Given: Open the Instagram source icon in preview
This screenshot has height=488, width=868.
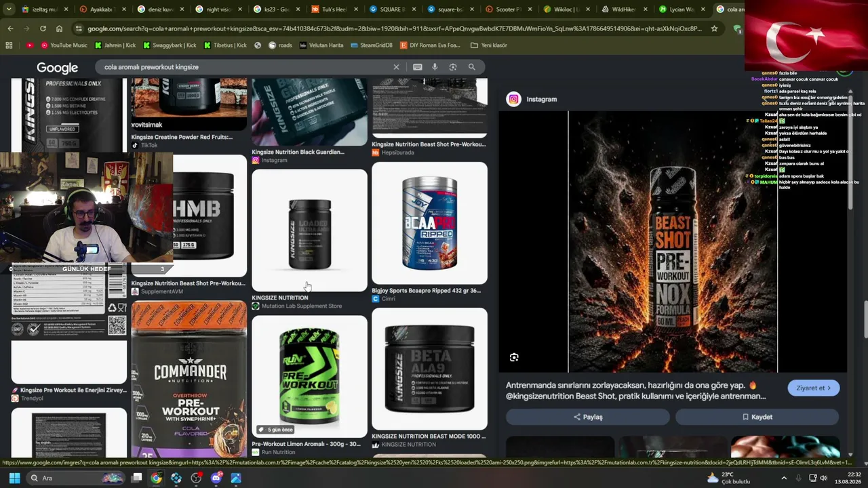Looking at the screenshot, I should click(x=514, y=99).
